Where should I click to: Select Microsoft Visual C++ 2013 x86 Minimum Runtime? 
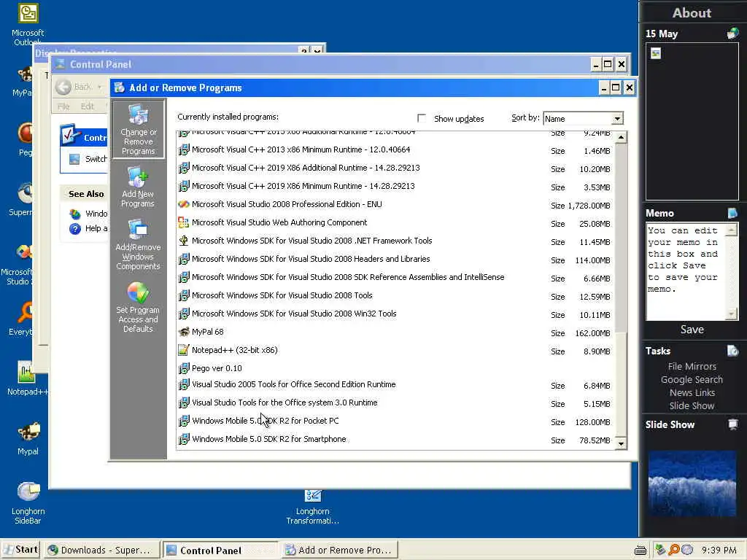[395, 150]
